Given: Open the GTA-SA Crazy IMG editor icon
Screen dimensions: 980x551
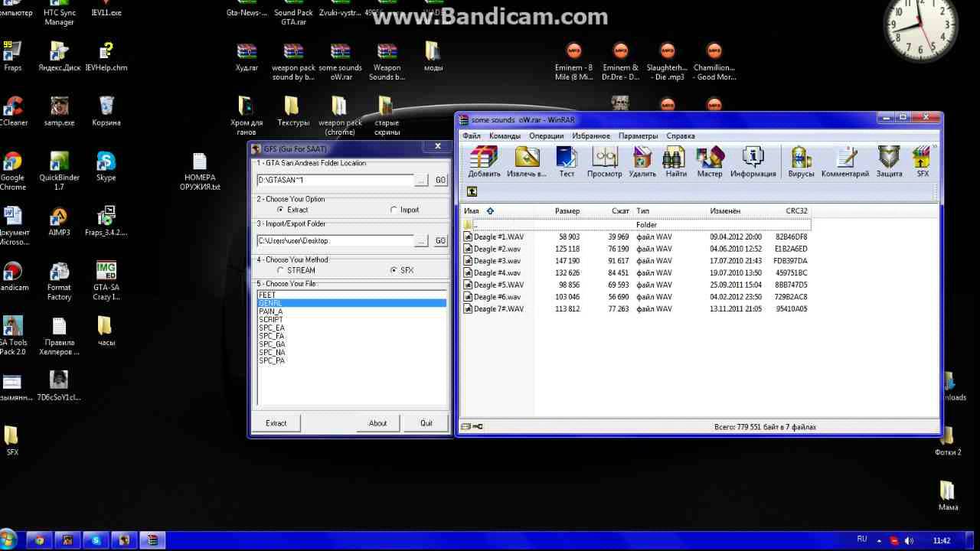Looking at the screenshot, I should click(106, 280).
